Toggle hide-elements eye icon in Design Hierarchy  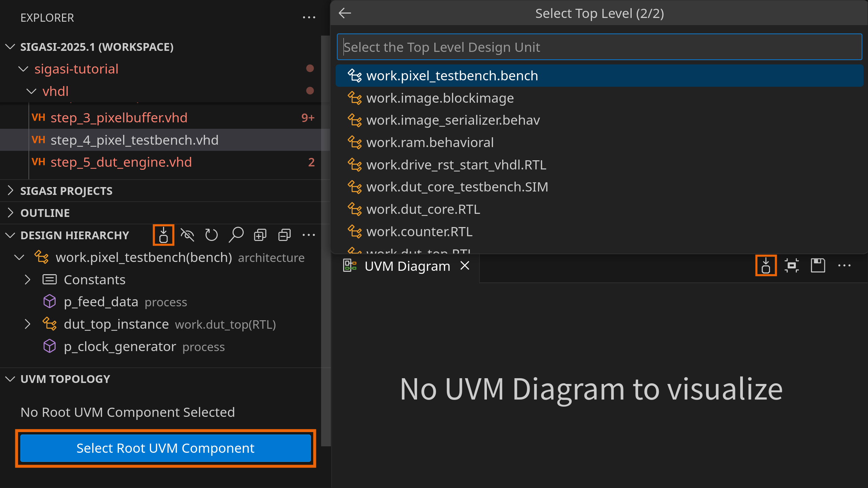(x=187, y=235)
